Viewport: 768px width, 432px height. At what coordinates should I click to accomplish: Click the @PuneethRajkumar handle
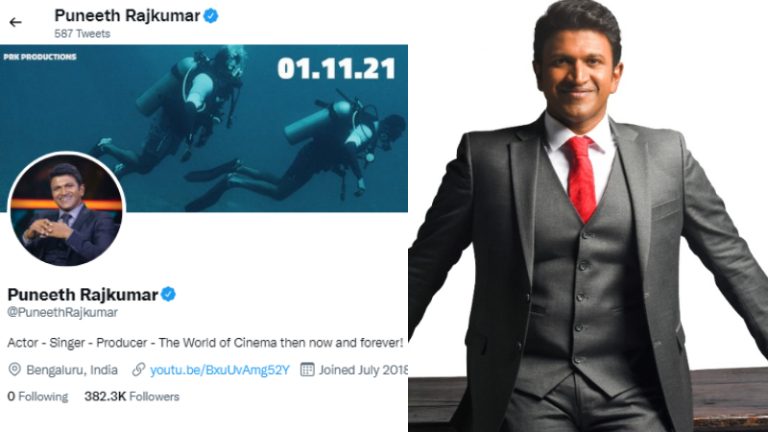62,312
